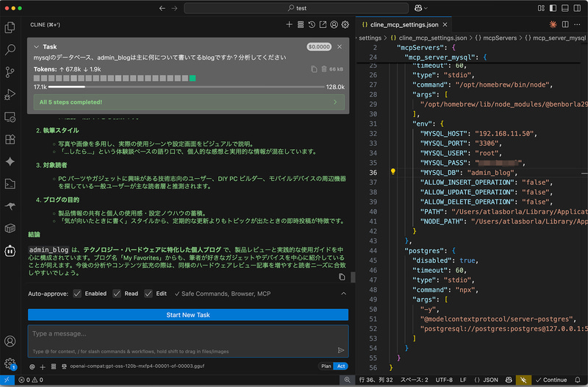
Task: Open the terminal-style icon in activity bar
Action: pyautogui.click(x=10, y=184)
